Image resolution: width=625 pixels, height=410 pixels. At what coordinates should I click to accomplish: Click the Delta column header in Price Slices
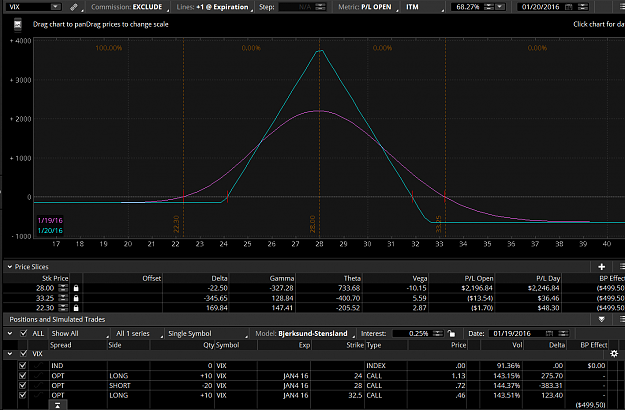point(219,278)
